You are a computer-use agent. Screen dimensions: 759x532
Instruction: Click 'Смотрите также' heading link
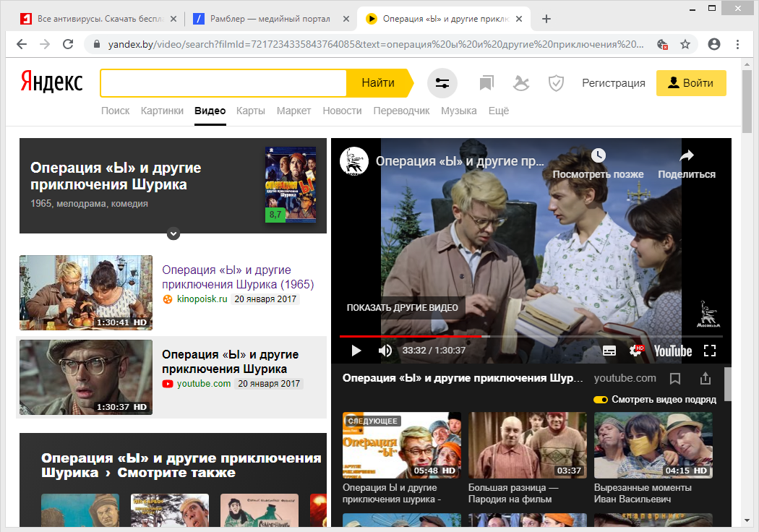176,473
